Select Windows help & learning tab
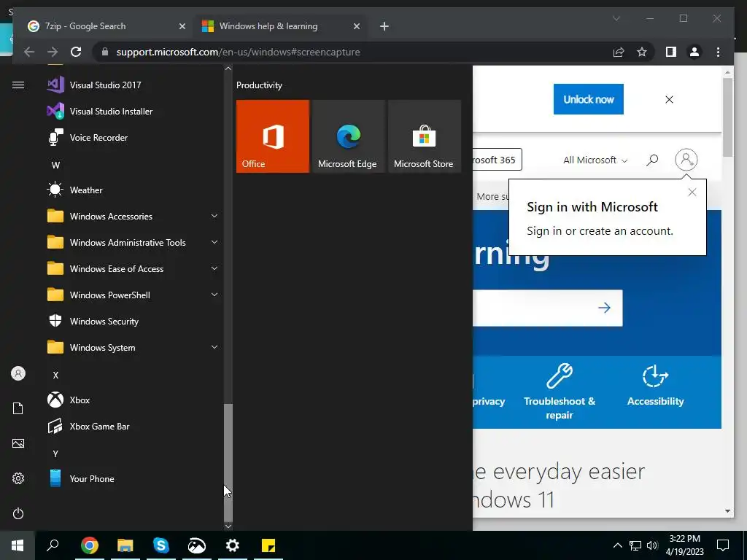 280,26
